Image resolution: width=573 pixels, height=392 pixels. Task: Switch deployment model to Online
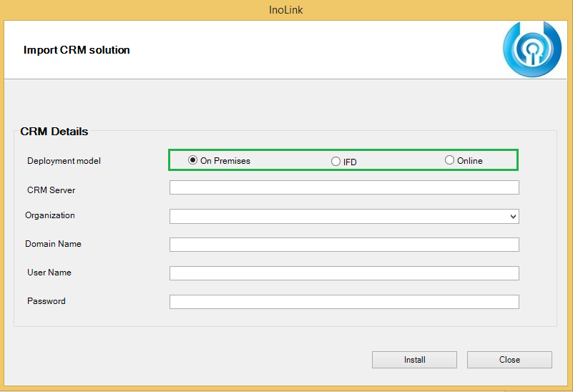pos(449,160)
